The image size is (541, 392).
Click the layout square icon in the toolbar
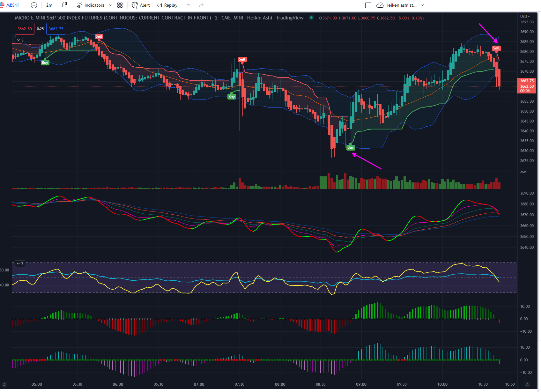[x=368, y=5]
